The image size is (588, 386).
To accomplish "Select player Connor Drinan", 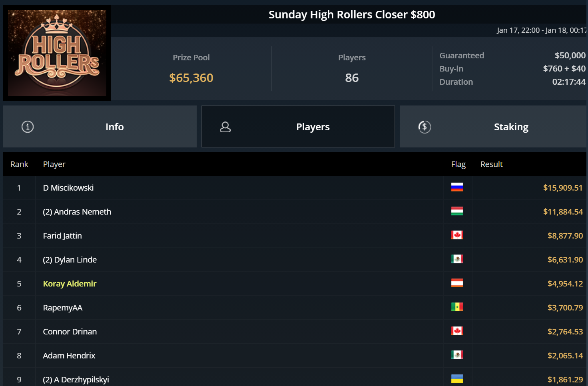I will (70, 332).
